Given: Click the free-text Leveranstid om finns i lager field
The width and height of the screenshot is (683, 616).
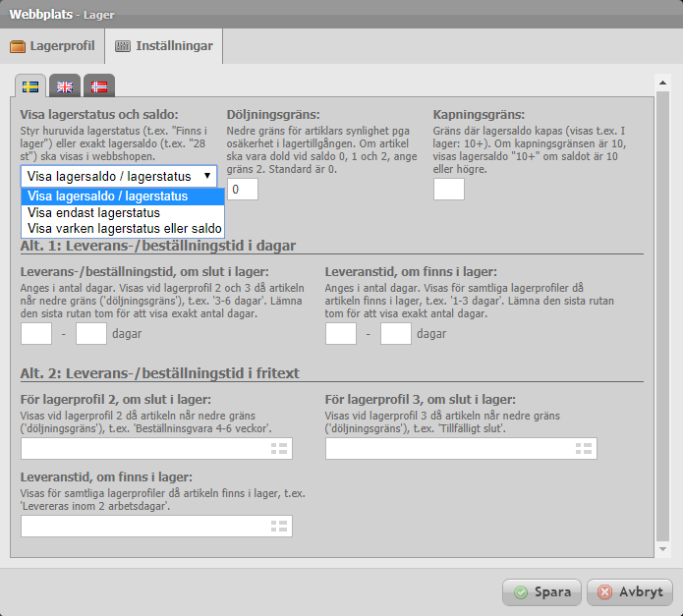Looking at the screenshot, I should tap(156, 526).
